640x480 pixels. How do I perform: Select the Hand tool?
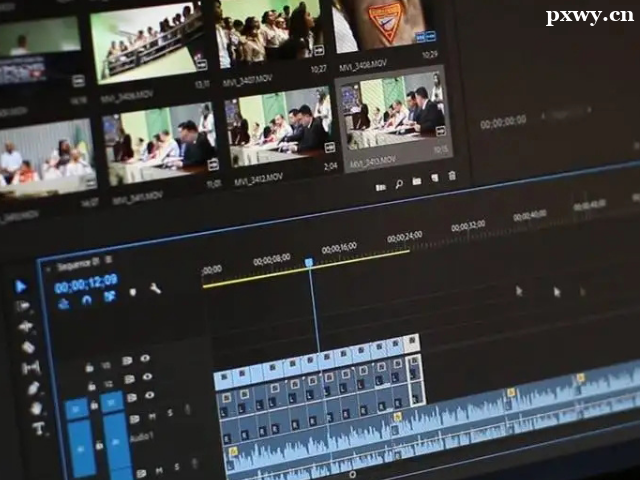point(36,407)
